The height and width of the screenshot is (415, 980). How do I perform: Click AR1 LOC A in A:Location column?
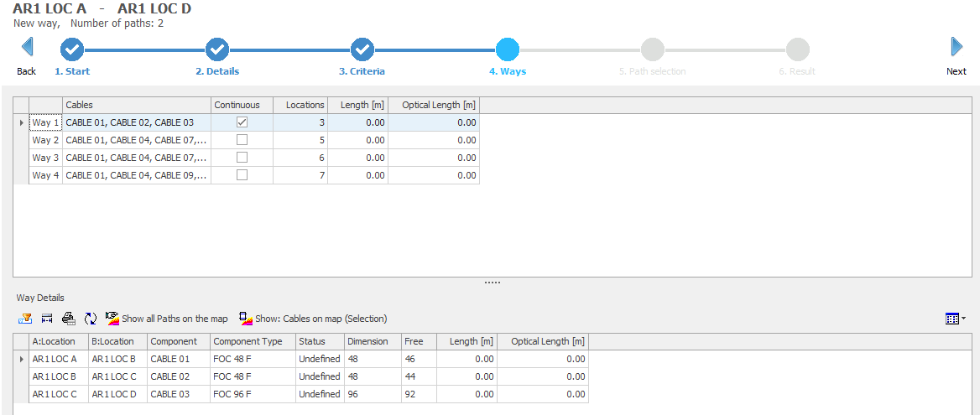pyautogui.click(x=59, y=359)
